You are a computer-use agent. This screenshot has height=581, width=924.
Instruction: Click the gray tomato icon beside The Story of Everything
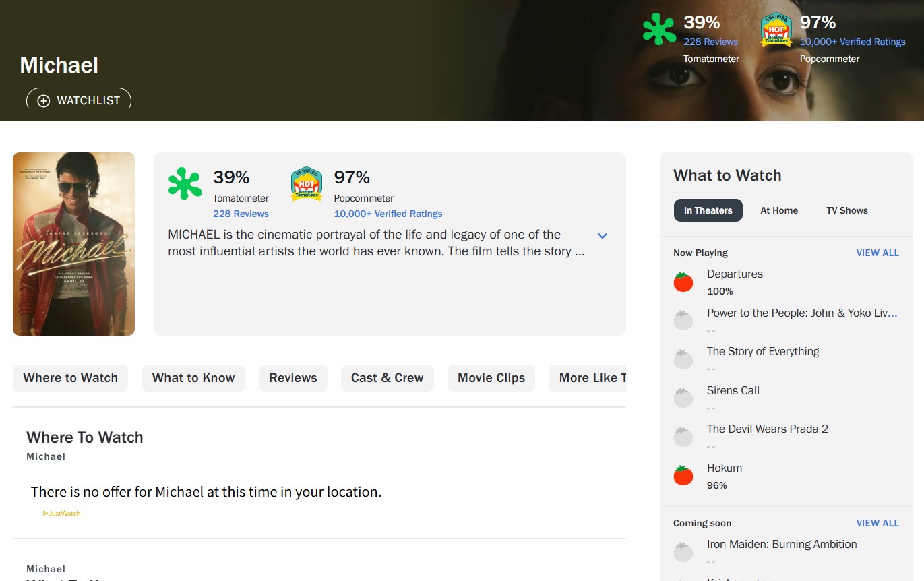(x=683, y=359)
